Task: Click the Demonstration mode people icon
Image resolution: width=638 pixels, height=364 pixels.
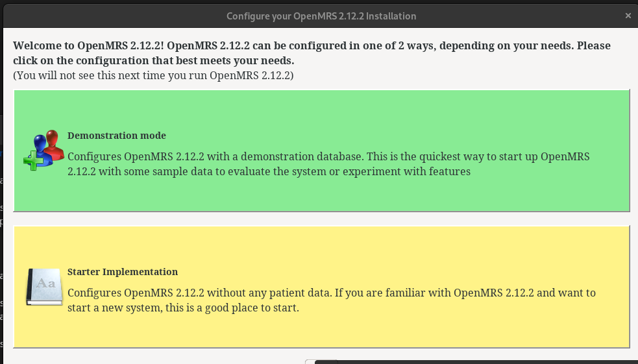Action: (x=43, y=150)
